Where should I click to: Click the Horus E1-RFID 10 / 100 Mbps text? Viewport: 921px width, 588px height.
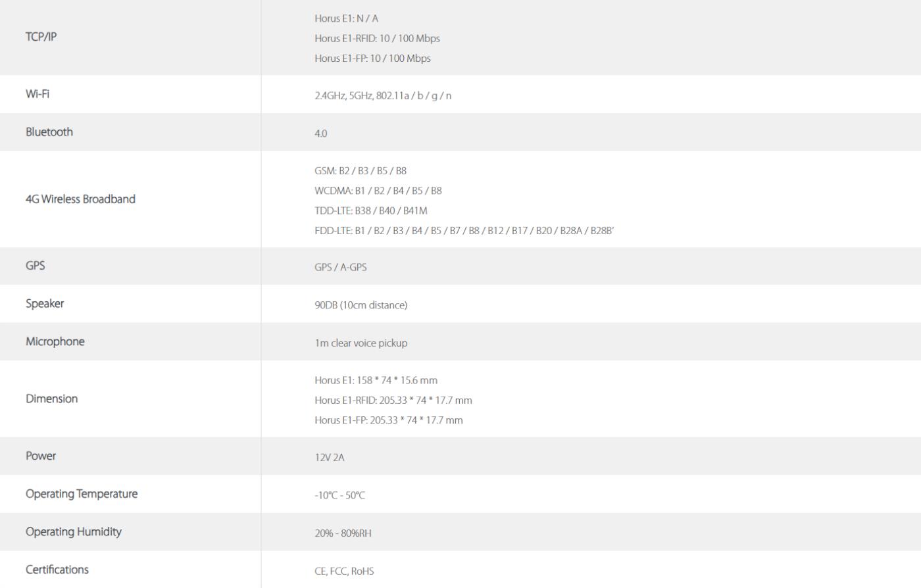click(377, 38)
